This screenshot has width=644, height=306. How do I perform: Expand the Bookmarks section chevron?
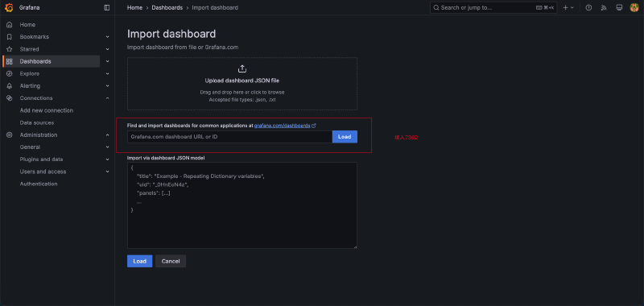point(107,37)
